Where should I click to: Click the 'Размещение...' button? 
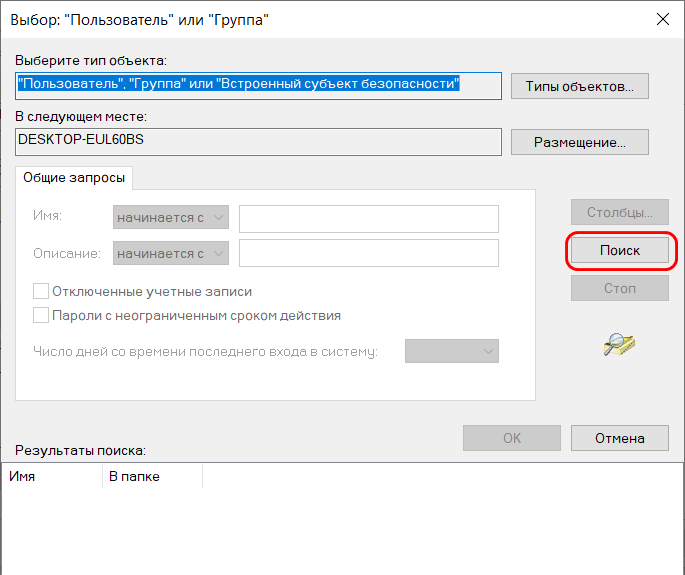coord(579,142)
